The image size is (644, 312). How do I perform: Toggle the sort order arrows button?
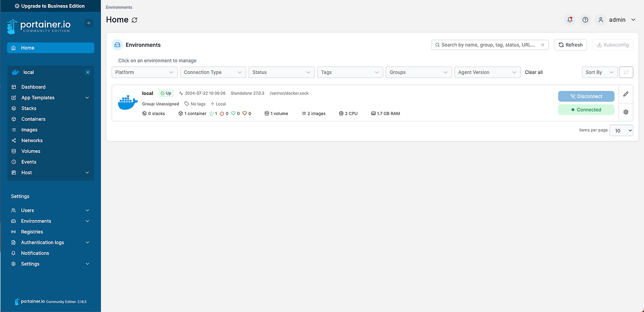pyautogui.click(x=626, y=72)
